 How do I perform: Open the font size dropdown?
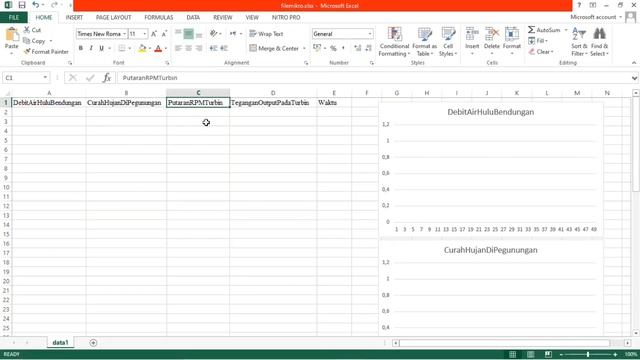click(x=145, y=34)
